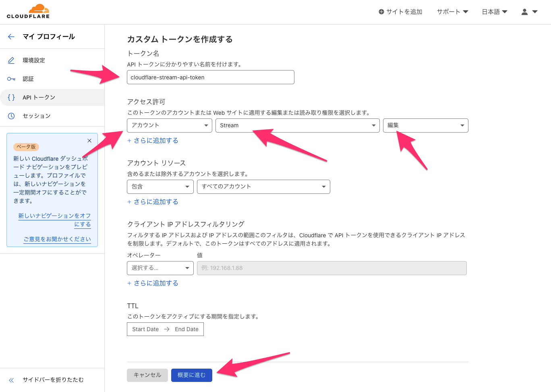This screenshot has height=392, width=551.
Task: Click the clock icon for セッション
Action: [x=11, y=116]
